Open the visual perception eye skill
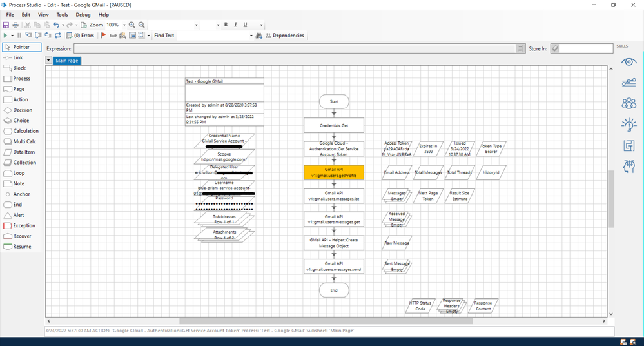 (629, 61)
